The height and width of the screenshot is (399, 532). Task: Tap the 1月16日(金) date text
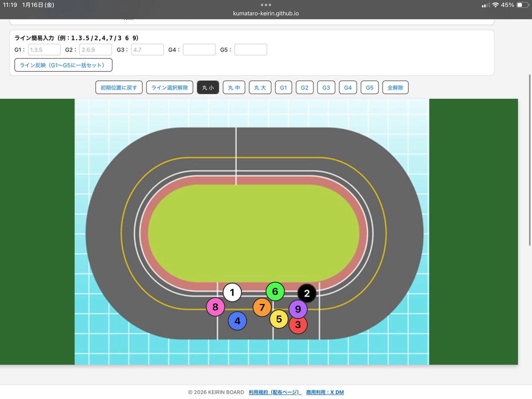[x=39, y=5]
